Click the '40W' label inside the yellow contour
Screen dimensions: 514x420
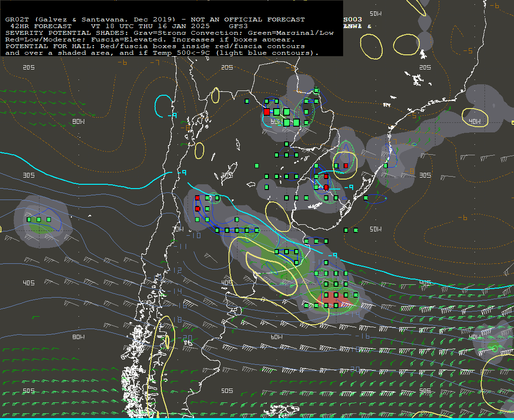(474, 121)
